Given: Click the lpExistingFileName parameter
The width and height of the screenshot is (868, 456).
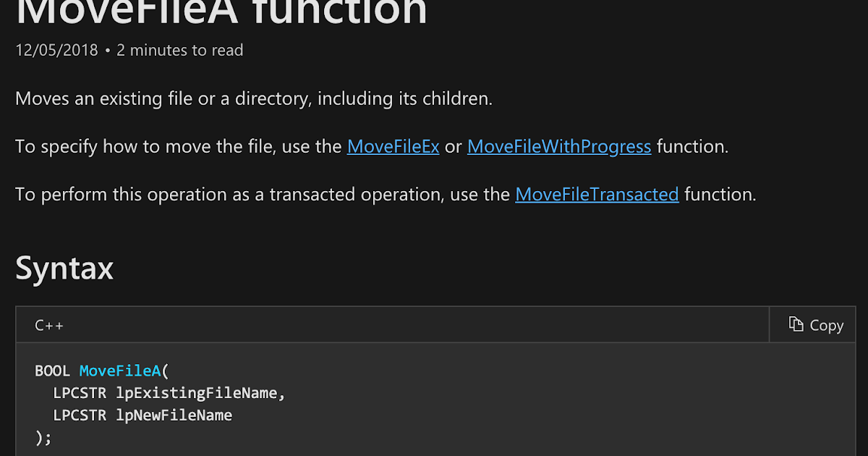Looking at the screenshot, I should (x=197, y=394).
